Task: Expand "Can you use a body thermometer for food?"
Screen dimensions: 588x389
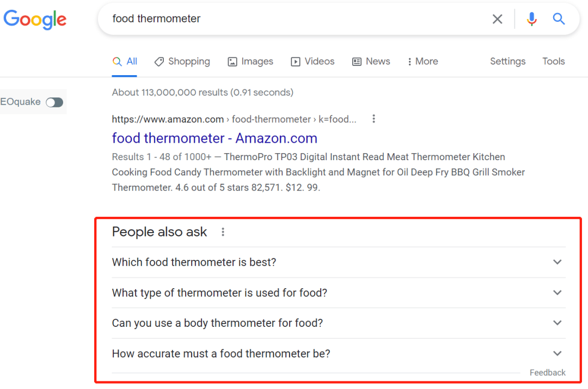Action: 557,323
